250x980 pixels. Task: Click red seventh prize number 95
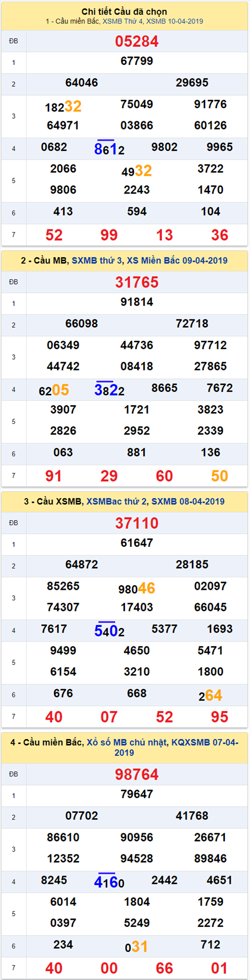point(220,717)
